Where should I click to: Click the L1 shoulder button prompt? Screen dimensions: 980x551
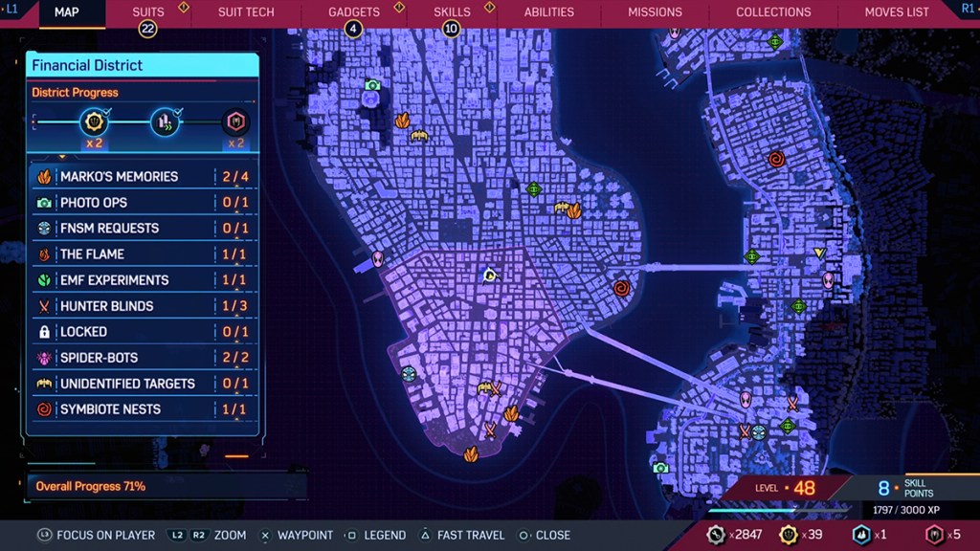pos(11,9)
